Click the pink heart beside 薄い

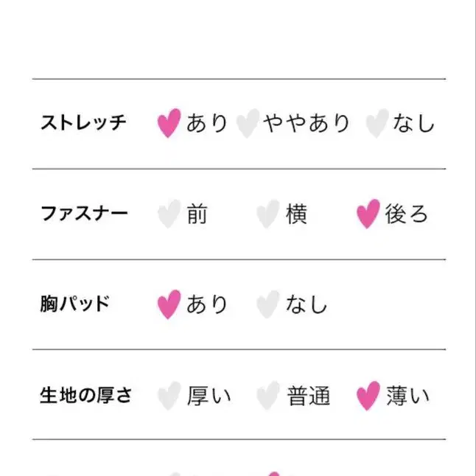pyautogui.click(x=368, y=396)
